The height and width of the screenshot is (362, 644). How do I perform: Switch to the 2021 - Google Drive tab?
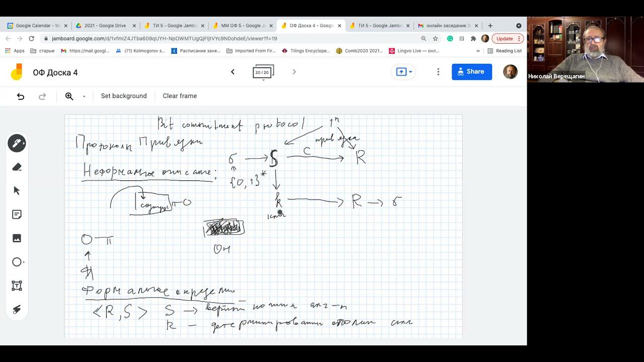tap(105, 26)
